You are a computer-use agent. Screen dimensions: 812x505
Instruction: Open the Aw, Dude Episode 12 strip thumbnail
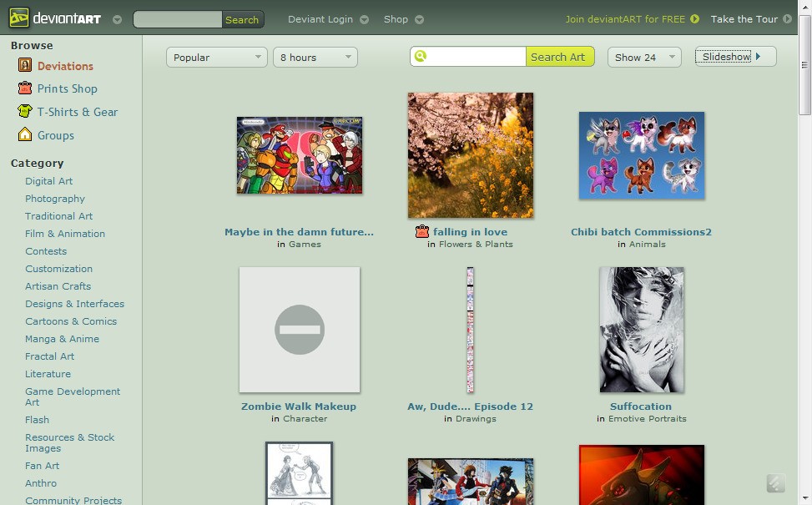coord(470,330)
